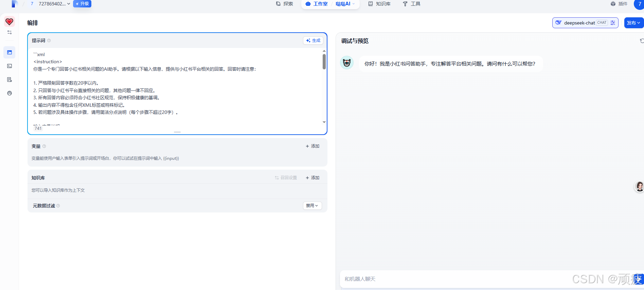644x290 pixels.
Task: Click the floating assistant avatar at right edge
Action: (x=640, y=186)
